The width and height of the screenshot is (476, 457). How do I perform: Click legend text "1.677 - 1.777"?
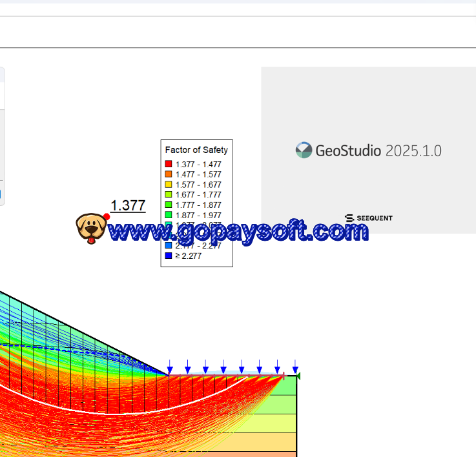click(x=198, y=195)
